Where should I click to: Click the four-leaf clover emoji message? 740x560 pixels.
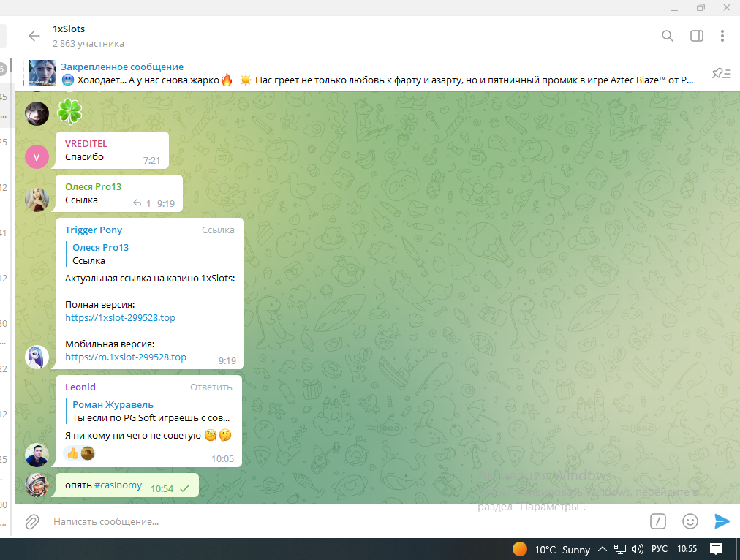(x=69, y=112)
